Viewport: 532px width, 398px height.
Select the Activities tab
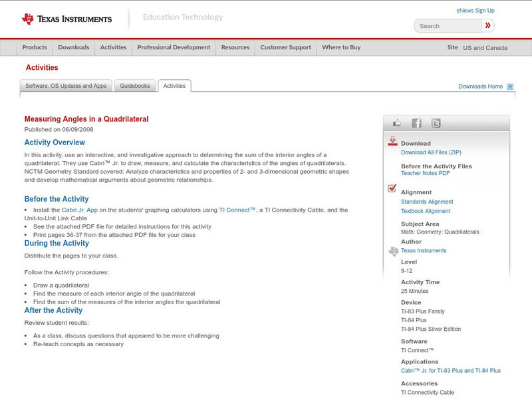(x=174, y=86)
